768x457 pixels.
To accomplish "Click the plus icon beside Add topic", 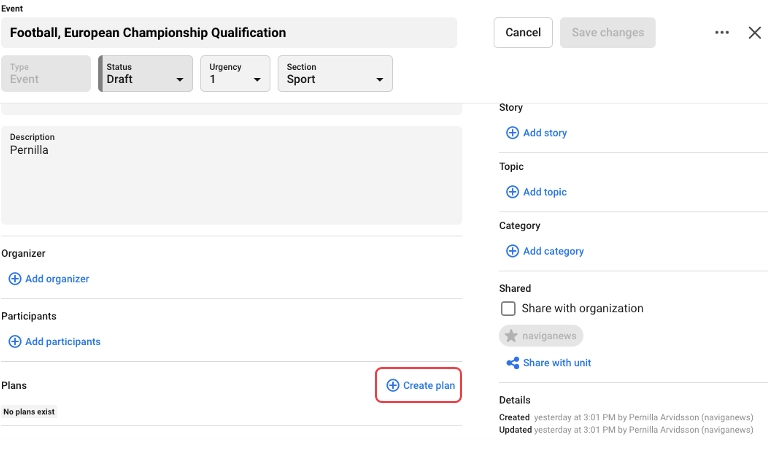I will click(512, 192).
